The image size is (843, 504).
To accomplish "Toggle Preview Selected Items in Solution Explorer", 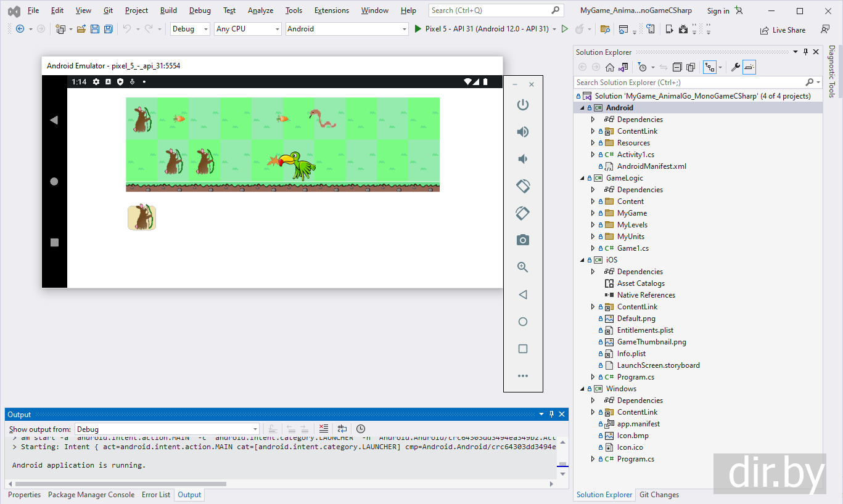I will [x=749, y=67].
